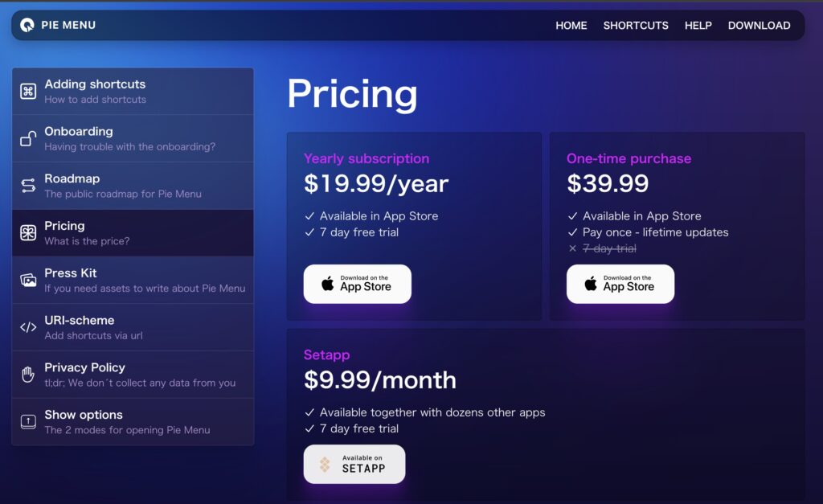The width and height of the screenshot is (823, 504).
Task: Open Show options sidebar entry text
Action: point(84,415)
